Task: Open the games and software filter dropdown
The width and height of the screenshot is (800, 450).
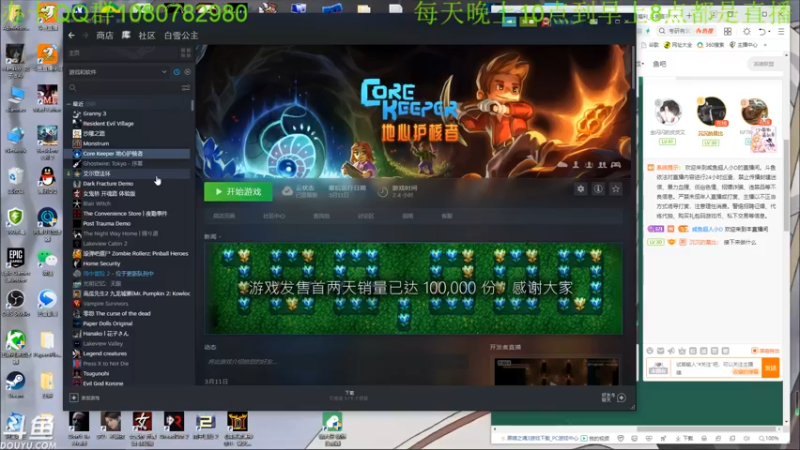Action: [118, 72]
